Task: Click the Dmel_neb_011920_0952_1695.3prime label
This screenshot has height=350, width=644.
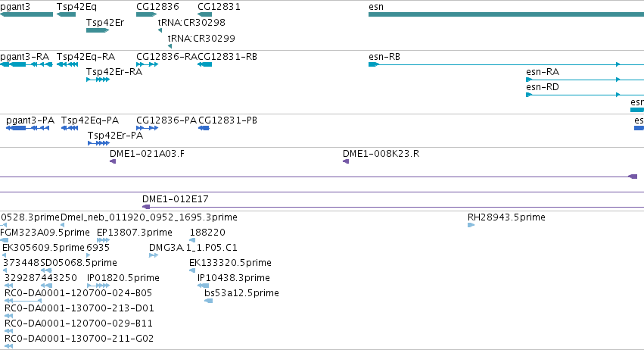Action: point(148,217)
